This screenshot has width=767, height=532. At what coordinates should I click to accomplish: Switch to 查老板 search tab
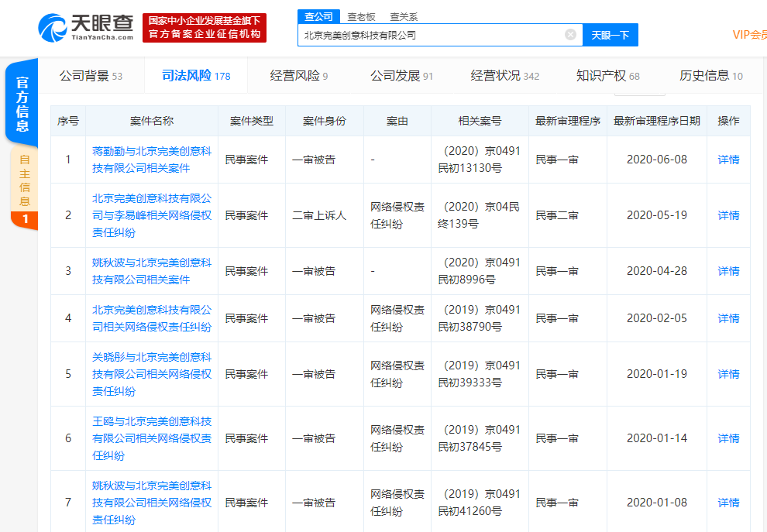(x=361, y=16)
